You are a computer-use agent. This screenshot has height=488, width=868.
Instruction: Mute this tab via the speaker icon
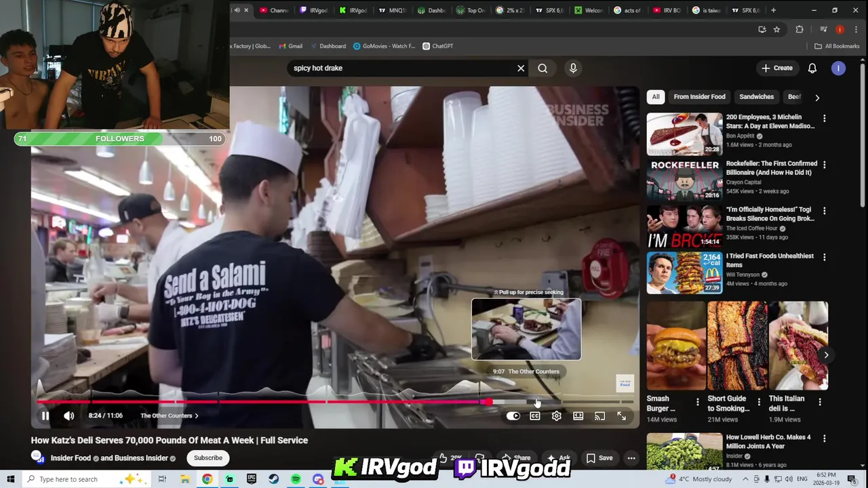click(x=237, y=10)
